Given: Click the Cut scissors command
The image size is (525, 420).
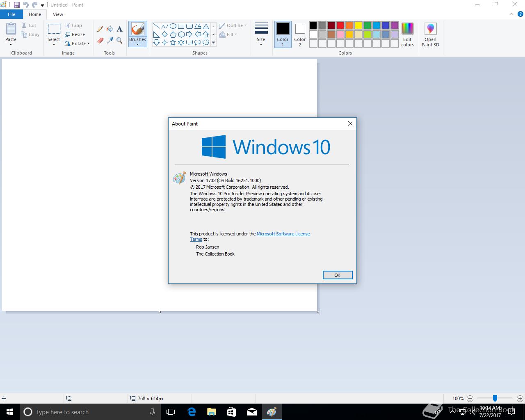Looking at the screenshot, I should coord(29,25).
